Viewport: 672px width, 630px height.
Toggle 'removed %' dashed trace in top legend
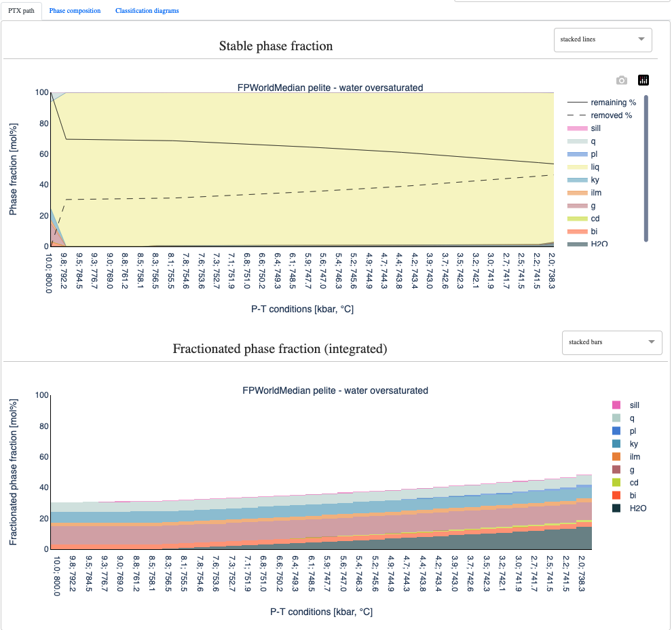(x=599, y=115)
